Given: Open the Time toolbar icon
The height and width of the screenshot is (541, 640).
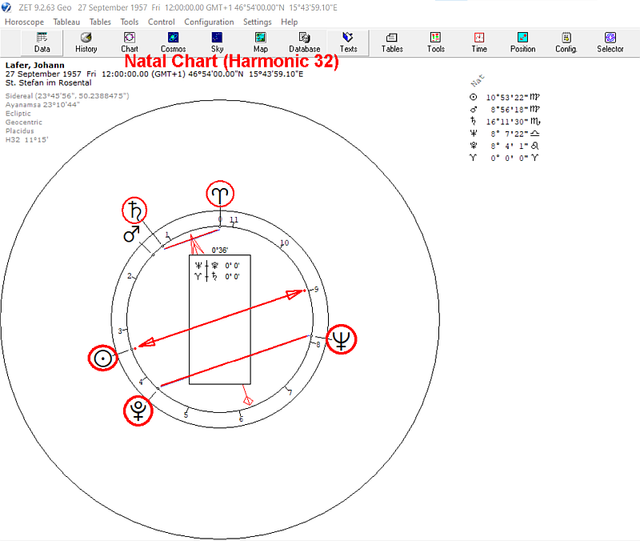Looking at the screenshot, I should pos(479,42).
